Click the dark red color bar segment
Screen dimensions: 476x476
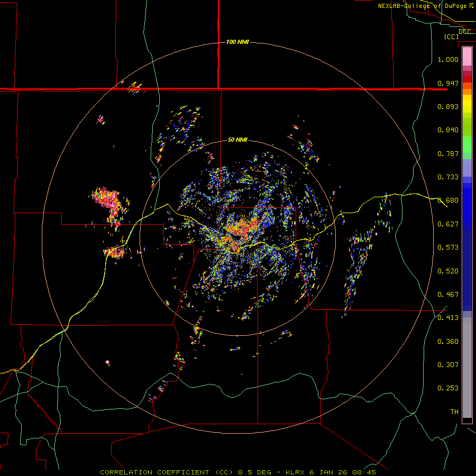click(467, 79)
